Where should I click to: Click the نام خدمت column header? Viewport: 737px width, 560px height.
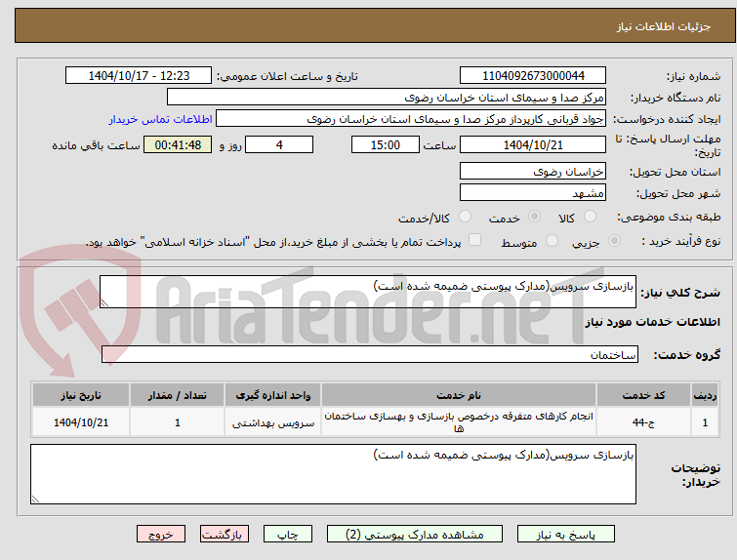click(459, 395)
